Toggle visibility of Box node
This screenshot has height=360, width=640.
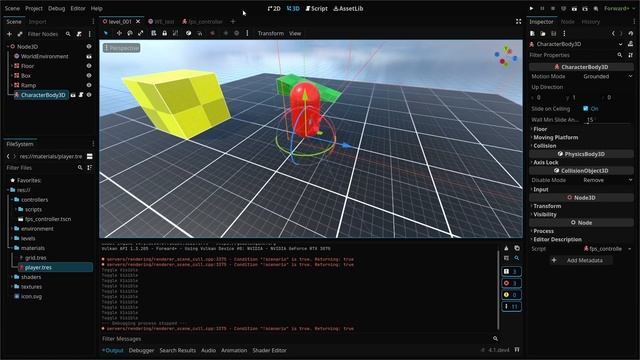(x=89, y=76)
